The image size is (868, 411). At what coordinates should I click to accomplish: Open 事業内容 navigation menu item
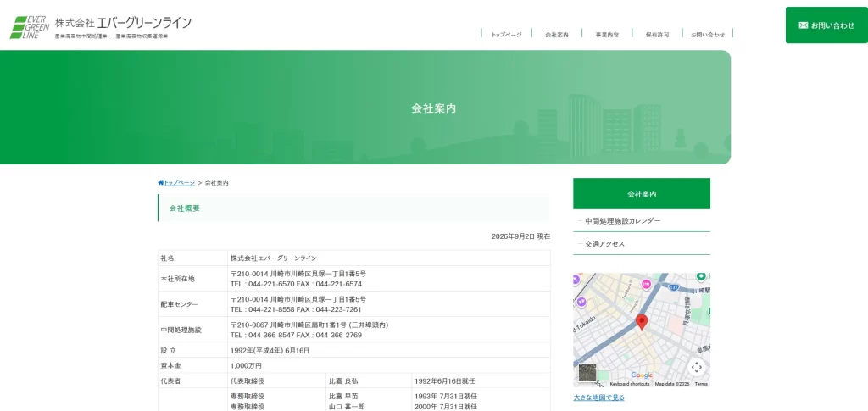607,34
